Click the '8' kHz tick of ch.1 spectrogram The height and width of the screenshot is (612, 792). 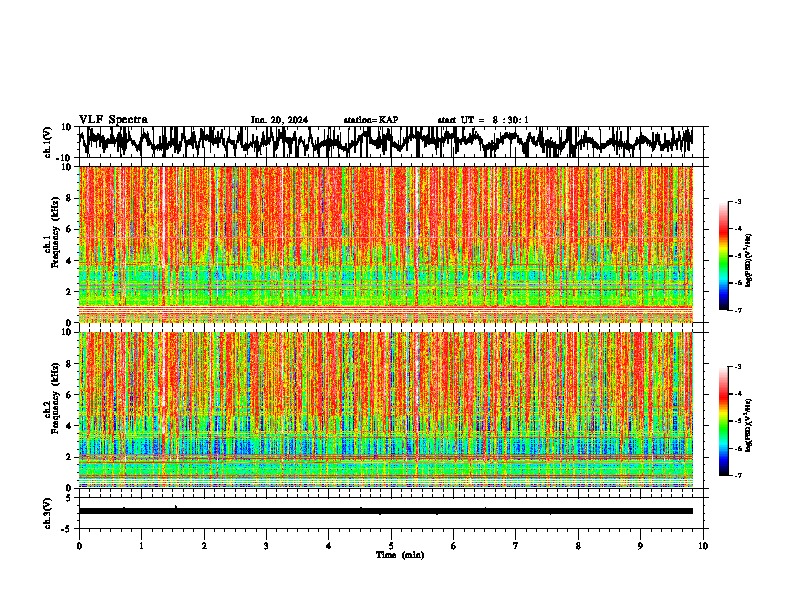(x=70, y=198)
